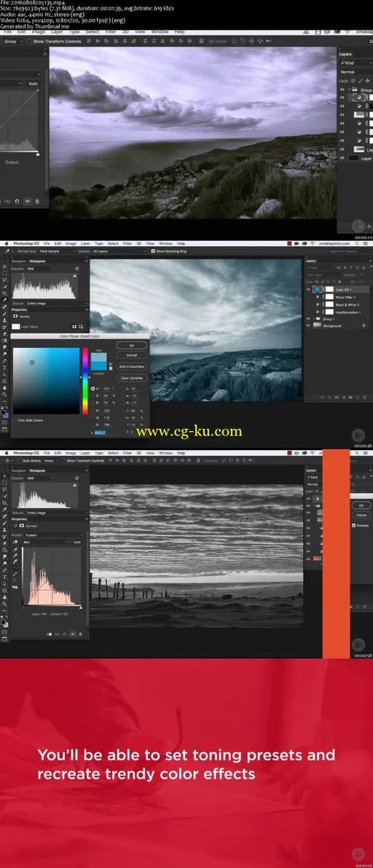Screen dimensions: 373x868
Task: Hide the Background layer in Color Picker frame
Action: point(308,325)
